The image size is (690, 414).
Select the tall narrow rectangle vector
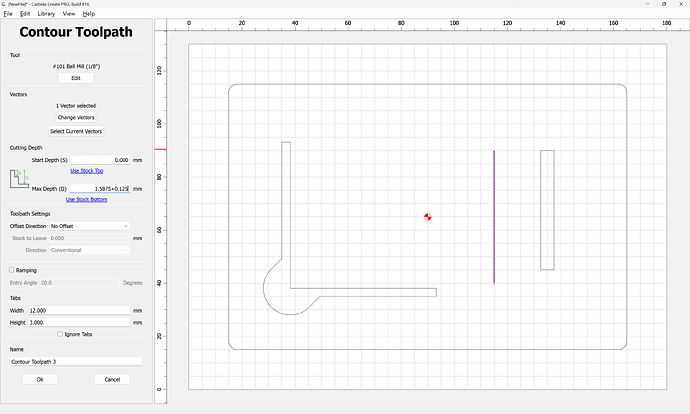click(547, 210)
